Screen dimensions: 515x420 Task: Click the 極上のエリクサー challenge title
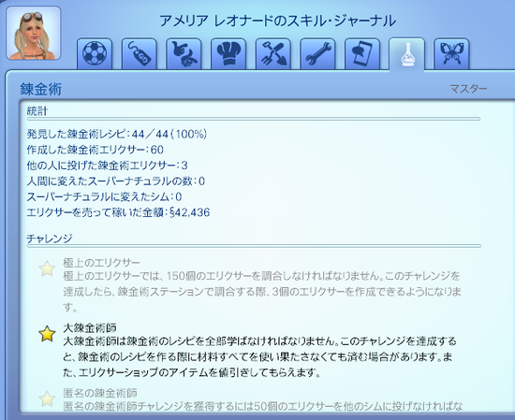click(101, 263)
